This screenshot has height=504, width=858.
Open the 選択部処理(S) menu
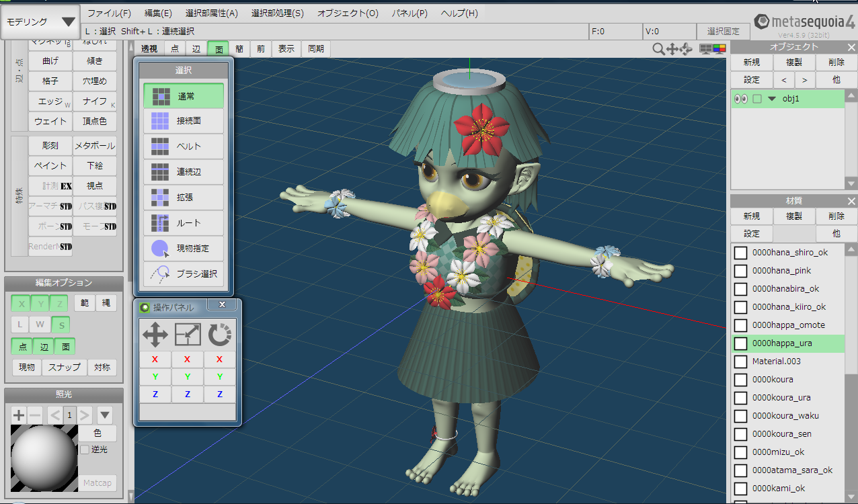(x=277, y=13)
